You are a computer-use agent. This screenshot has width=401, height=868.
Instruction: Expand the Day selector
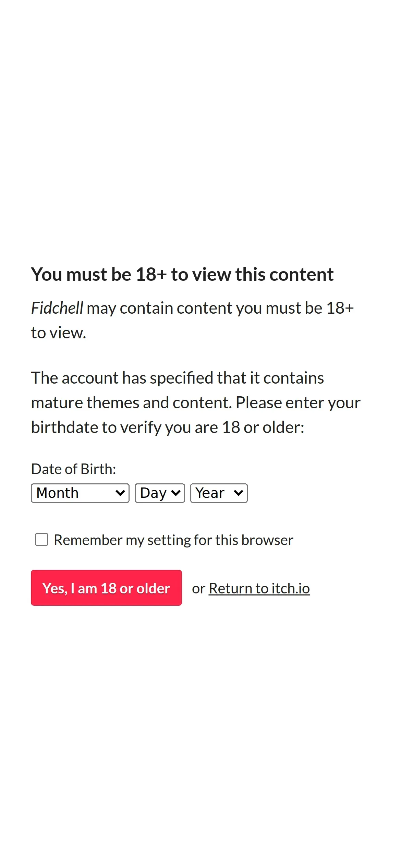point(160,493)
